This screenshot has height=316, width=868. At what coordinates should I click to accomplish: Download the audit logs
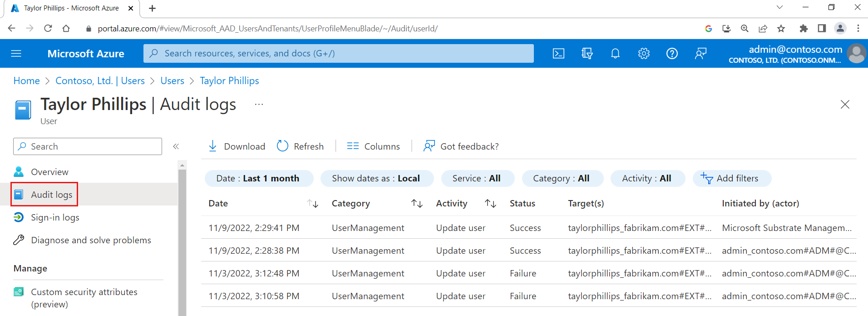(x=237, y=146)
